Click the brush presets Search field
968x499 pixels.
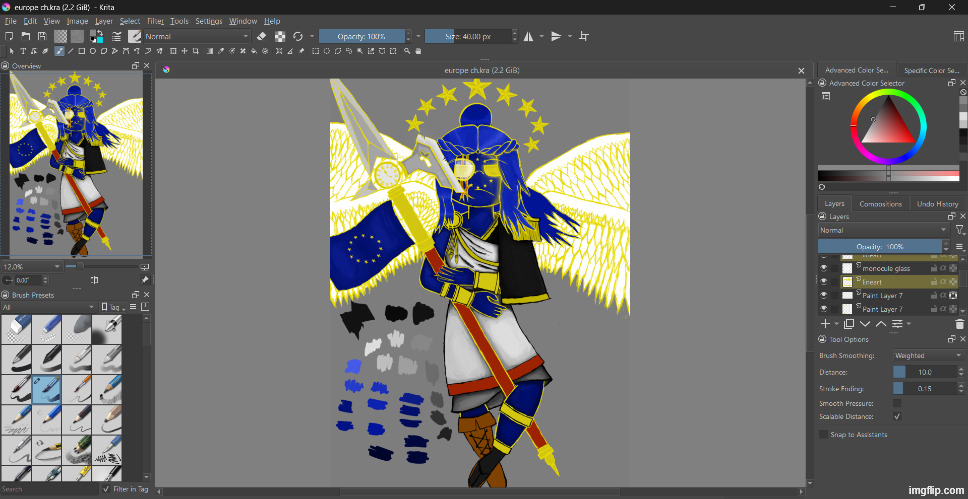49,489
